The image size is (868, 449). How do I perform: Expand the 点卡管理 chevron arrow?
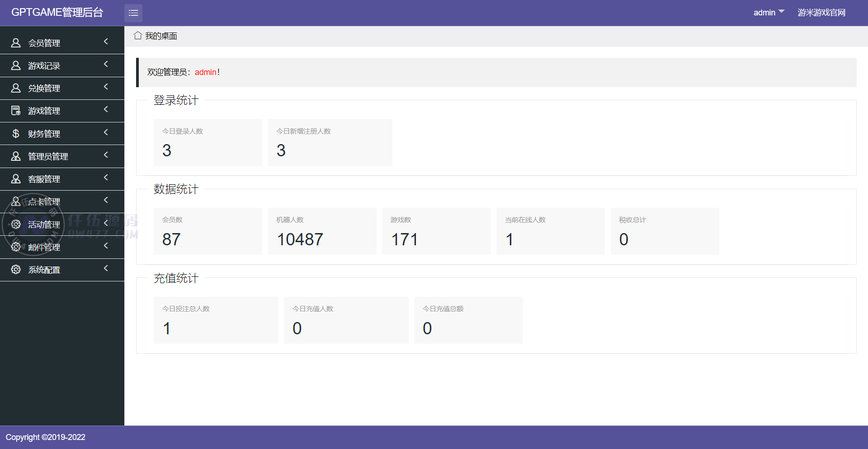(106, 200)
